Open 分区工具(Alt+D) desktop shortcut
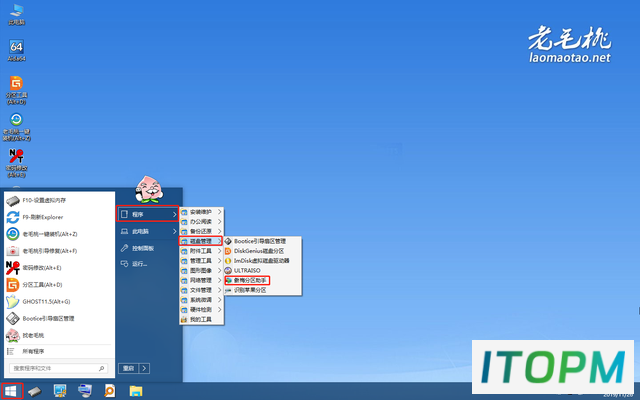Screen dimensions: 640x400 (x=16, y=90)
